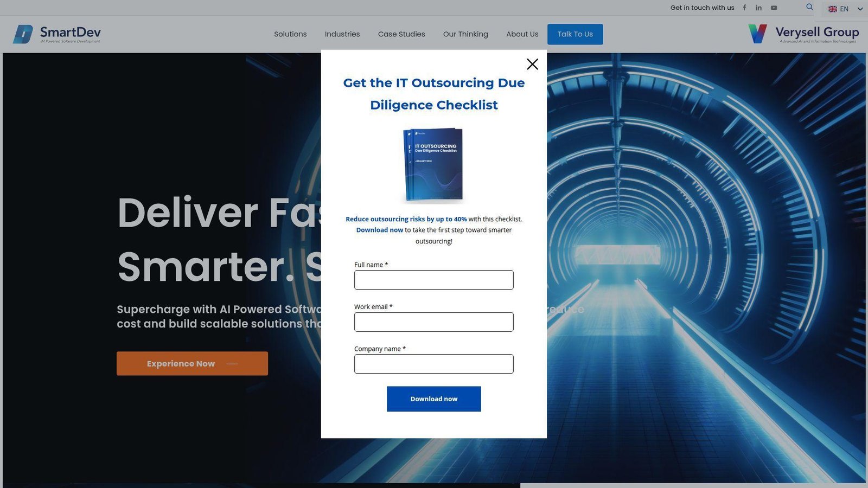Open the Solutions menu
Viewport: 868px width, 488px height.
(290, 34)
